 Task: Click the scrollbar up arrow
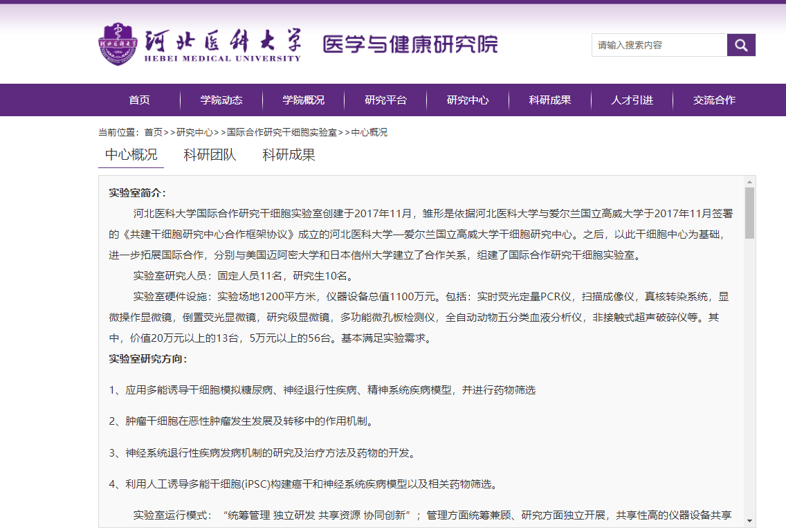click(x=749, y=181)
